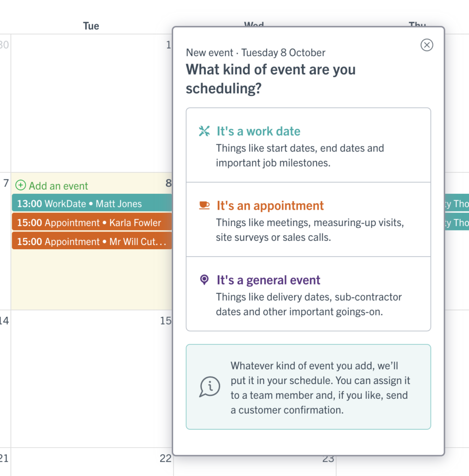Select the "Add an event" link
Screen dimensions: 469x476
coord(58,186)
